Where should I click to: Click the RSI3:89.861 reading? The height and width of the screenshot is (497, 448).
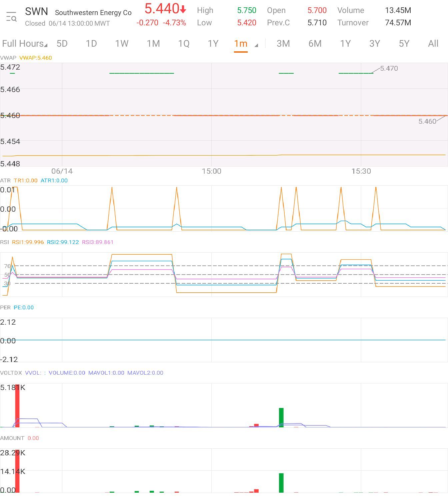point(98,242)
